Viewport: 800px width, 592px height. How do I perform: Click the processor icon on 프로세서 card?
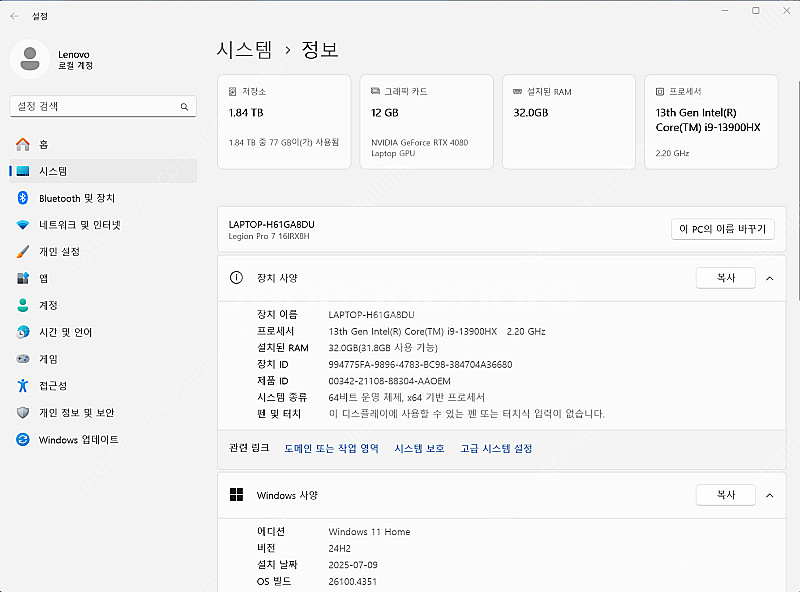(660, 92)
